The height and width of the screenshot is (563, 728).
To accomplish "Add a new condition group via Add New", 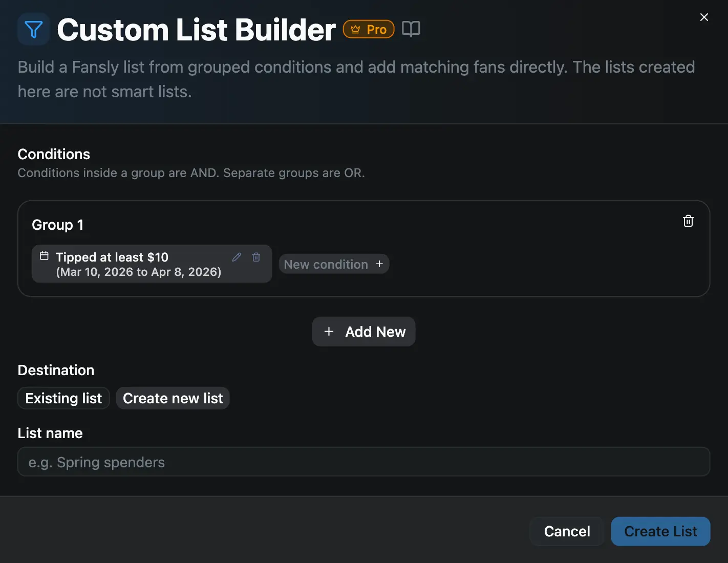I will (x=363, y=331).
